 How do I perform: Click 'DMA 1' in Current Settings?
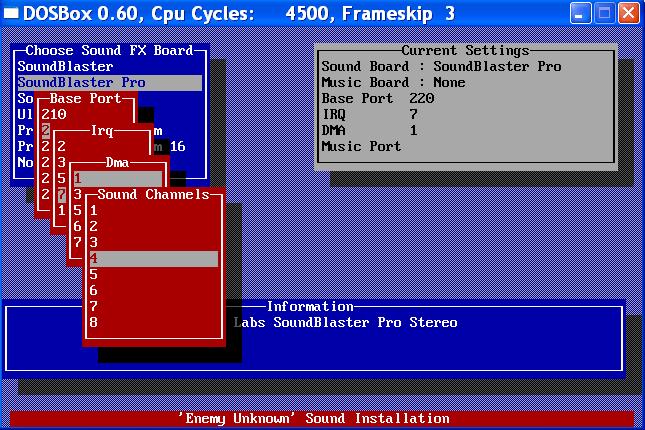369,130
